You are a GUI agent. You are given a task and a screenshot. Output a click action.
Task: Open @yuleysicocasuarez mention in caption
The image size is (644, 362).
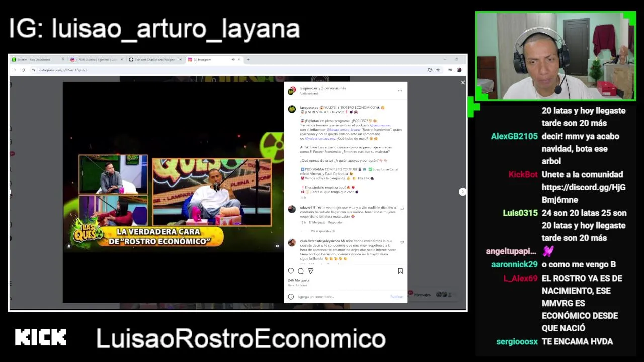[x=320, y=138]
